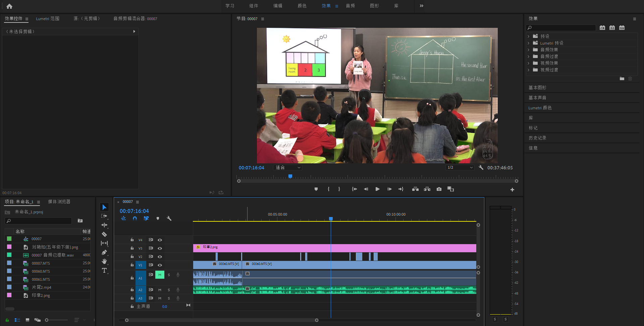Open the 1/2 playback resolution dropdown
This screenshot has height=326, width=644.
pos(460,168)
